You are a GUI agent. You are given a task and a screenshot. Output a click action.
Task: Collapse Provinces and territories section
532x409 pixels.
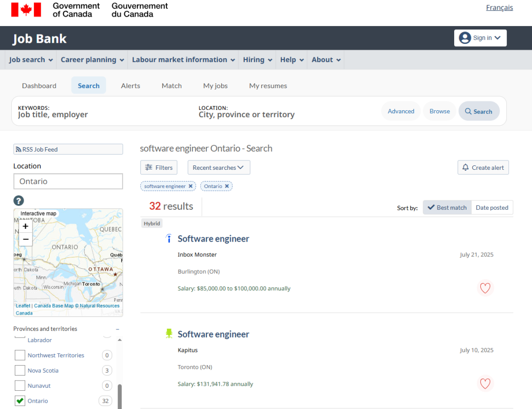click(117, 329)
